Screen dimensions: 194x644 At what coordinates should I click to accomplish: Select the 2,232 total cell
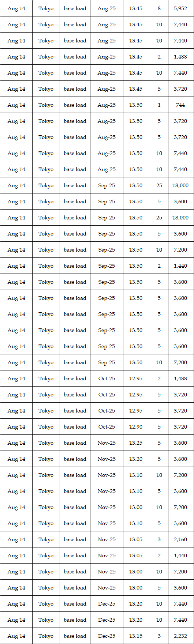180,636
